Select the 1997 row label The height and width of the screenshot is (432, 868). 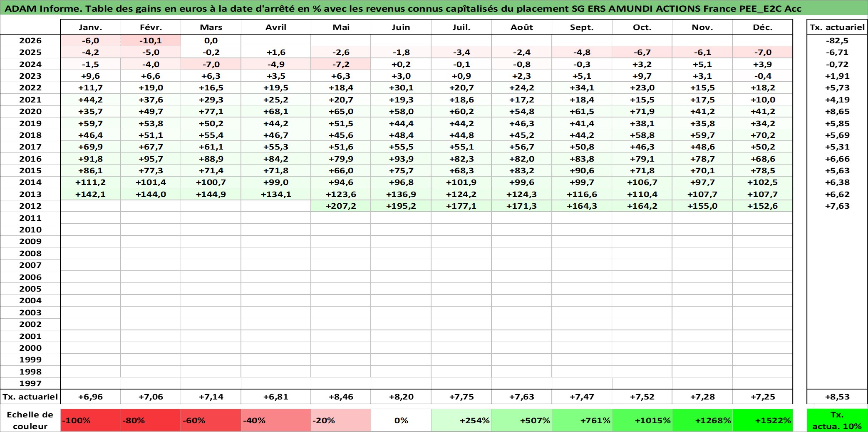(x=30, y=383)
